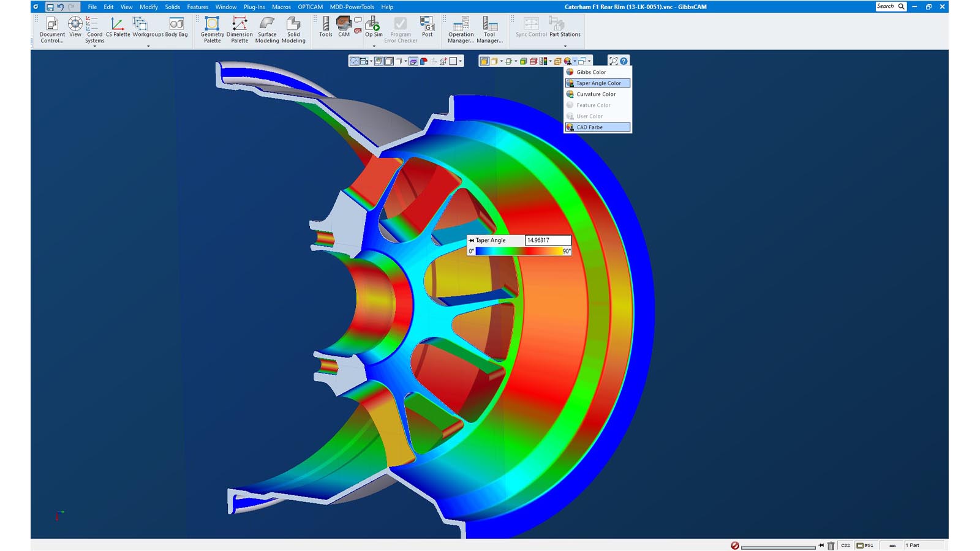980x551 pixels.
Task: Switch to Gibbs Color display
Action: [590, 72]
